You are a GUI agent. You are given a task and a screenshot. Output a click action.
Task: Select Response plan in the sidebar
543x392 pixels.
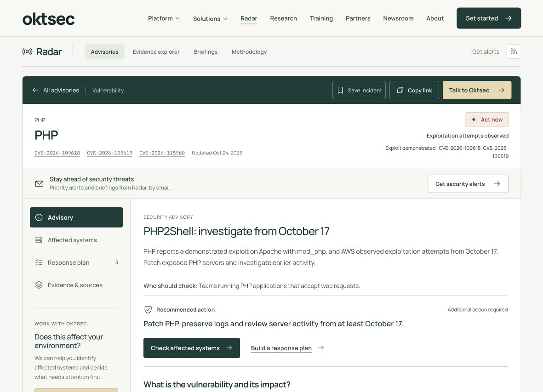76,262
